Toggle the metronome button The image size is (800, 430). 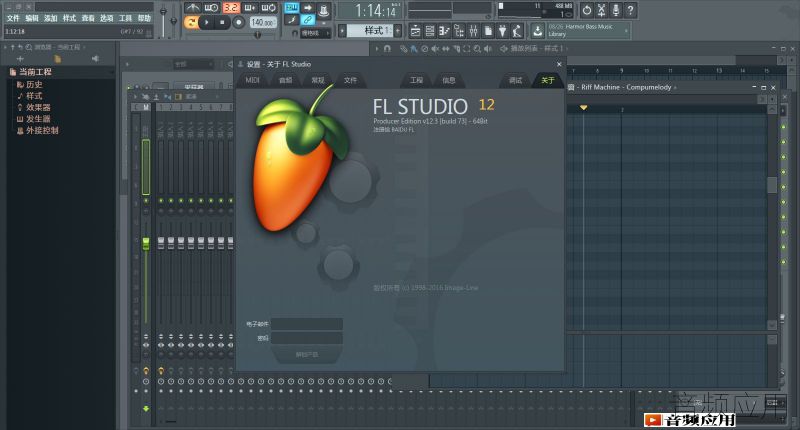[192, 8]
